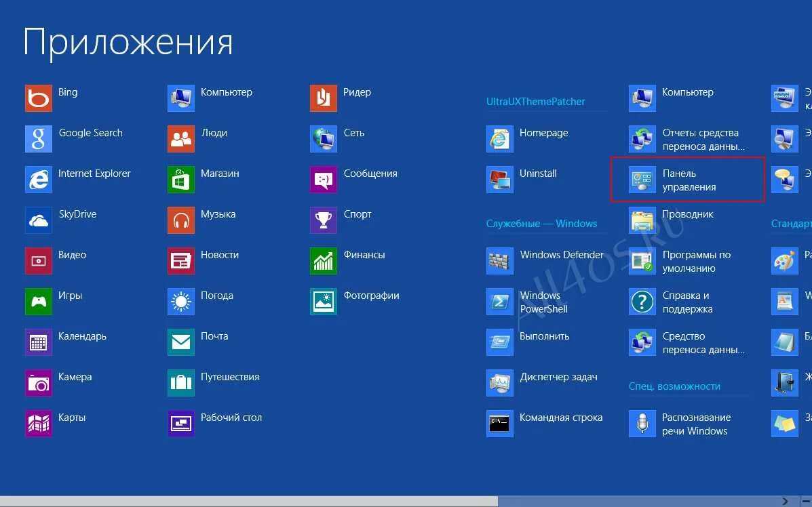Open the Homepage icon under UltraUXThemePatcher
The width and height of the screenshot is (812, 507).
click(x=500, y=139)
